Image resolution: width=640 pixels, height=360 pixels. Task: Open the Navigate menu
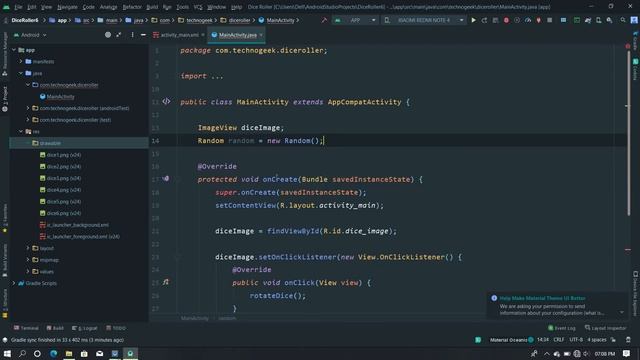click(x=67, y=7)
